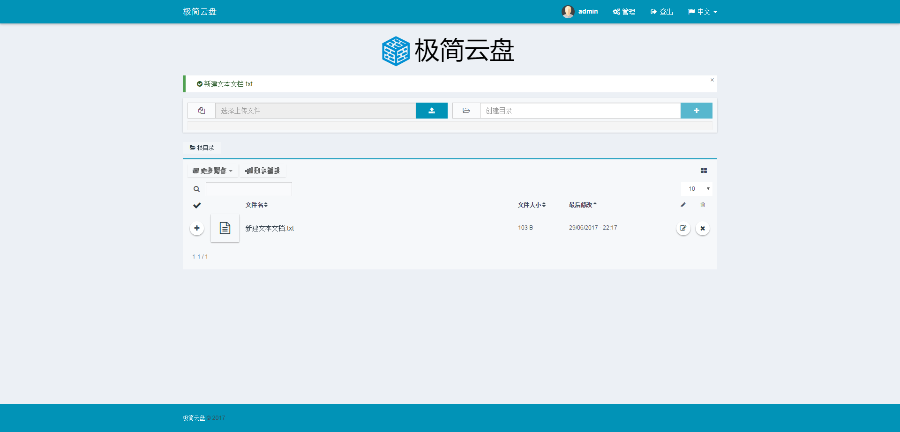Click the admin avatar picture
Image resolution: width=900 pixels, height=432 pixels.
coord(568,12)
